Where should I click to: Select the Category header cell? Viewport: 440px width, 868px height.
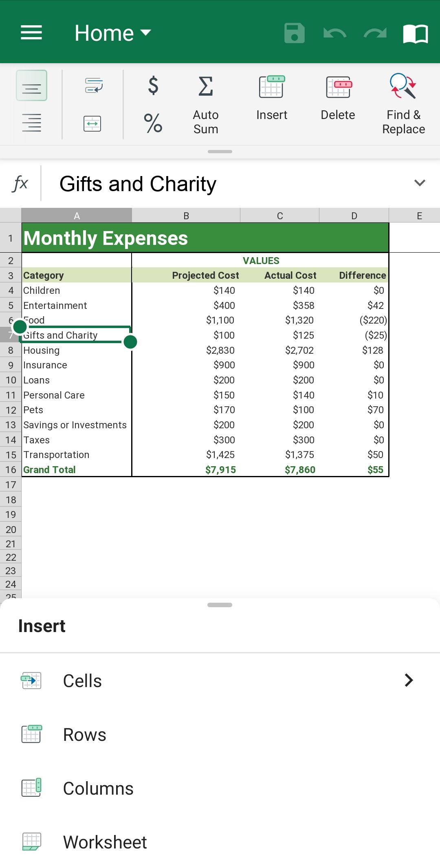click(x=77, y=275)
